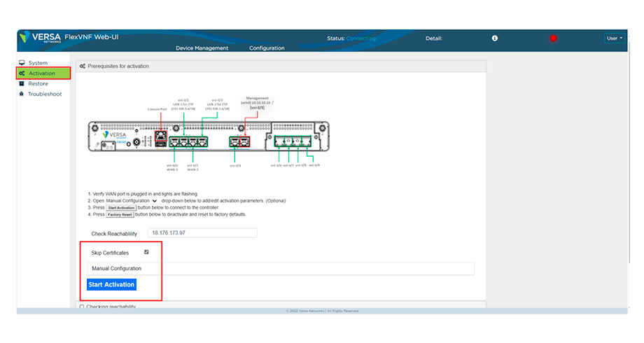
Task: Click the info icon beside Detail
Action: pyautogui.click(x=494, y=38)
